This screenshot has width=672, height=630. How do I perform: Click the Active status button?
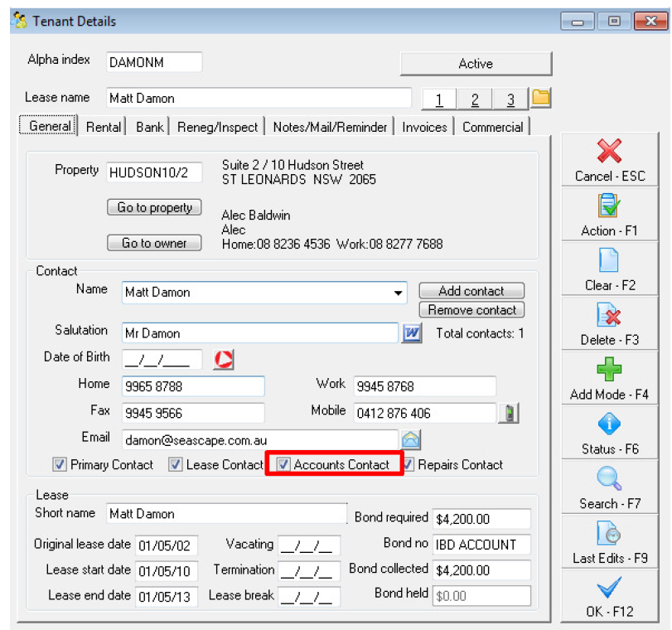476,64
